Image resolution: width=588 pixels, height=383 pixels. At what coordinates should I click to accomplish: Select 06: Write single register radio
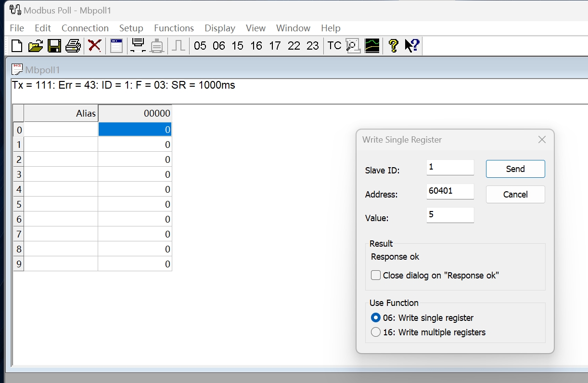pyautogui.click(x=376, y=318)
